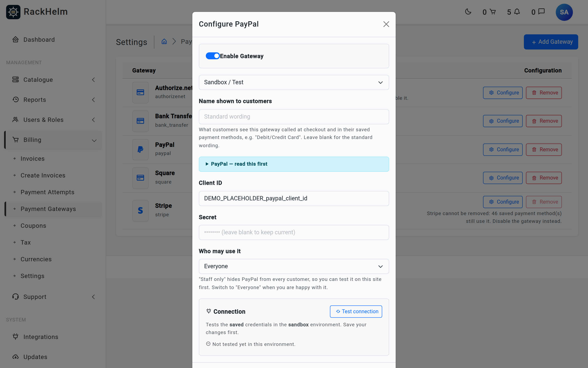Click the Client ID input field
The height and width of the screenshot is (368, 588).
point(294,199)
